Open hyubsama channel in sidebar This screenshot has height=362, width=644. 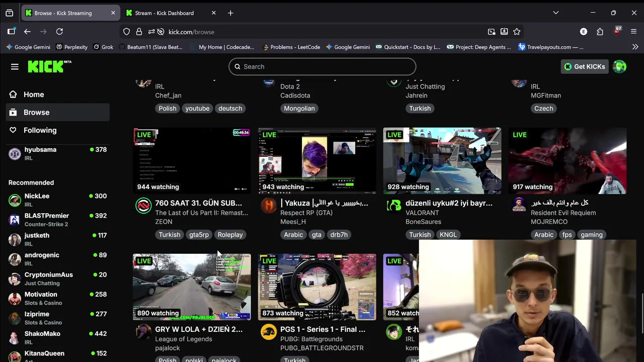tap(58, 153)
